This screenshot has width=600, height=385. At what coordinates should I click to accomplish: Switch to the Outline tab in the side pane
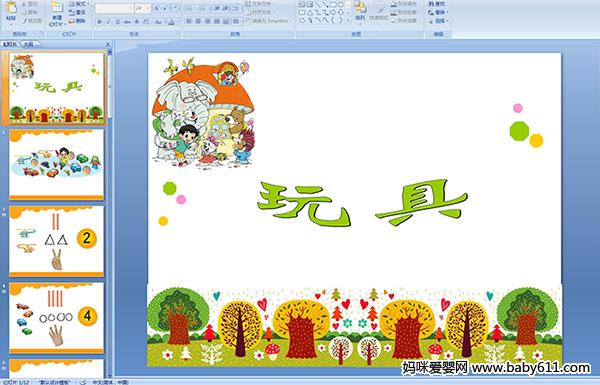pos(28,44)
